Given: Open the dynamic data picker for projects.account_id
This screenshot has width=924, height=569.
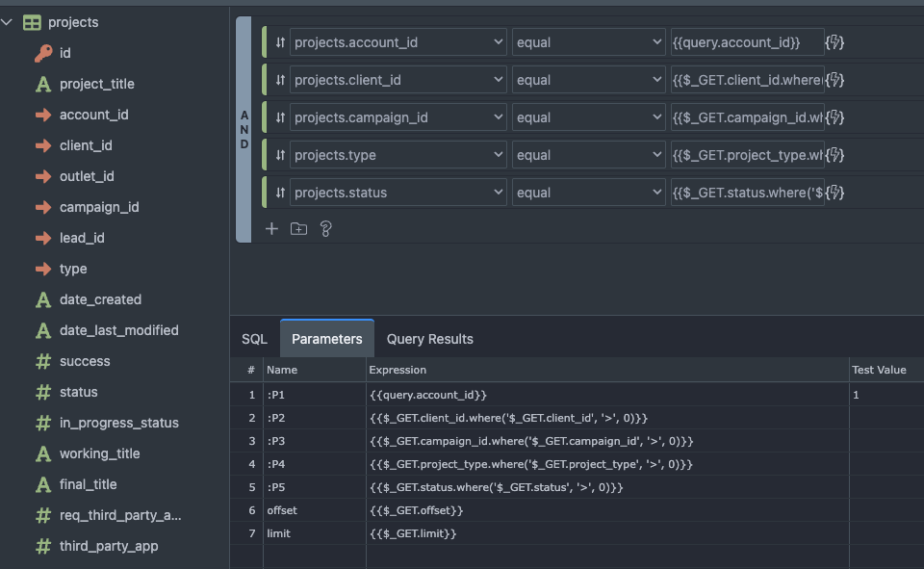Looking at the screenshot, I should click(835, 42).
